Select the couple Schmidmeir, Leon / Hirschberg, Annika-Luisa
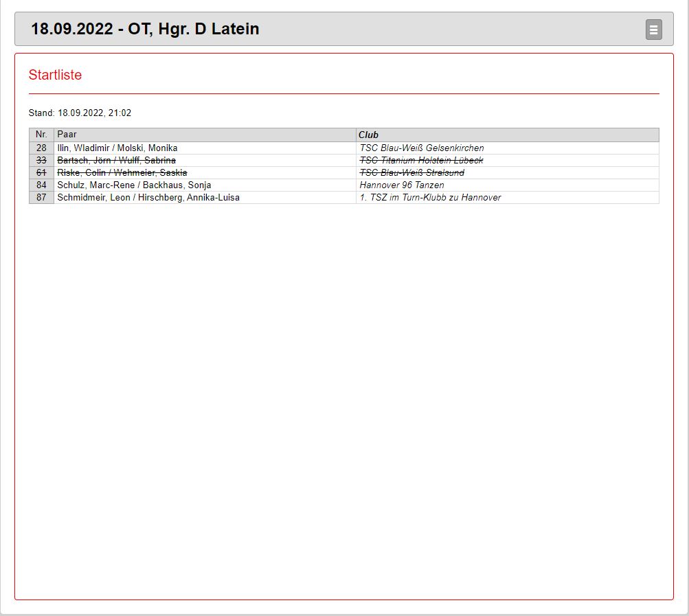This screenshot has width=689, height=616. 148,197
